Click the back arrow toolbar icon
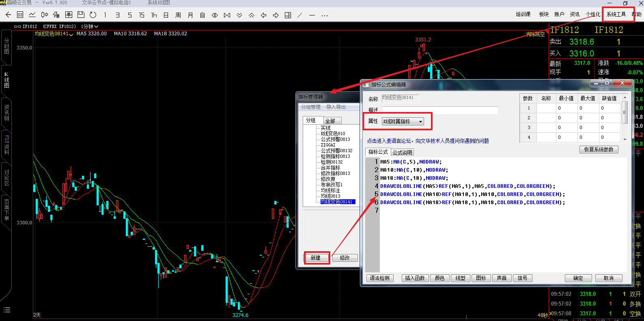 8,15
